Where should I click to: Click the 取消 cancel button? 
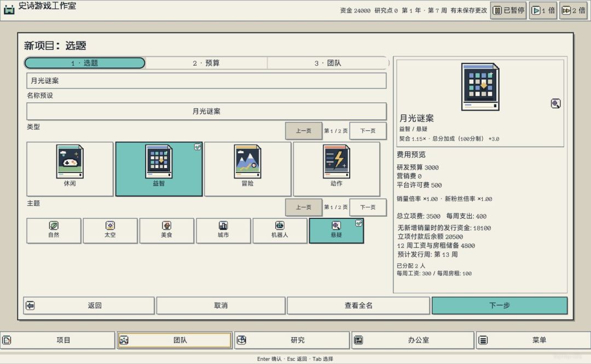[221, 305]
